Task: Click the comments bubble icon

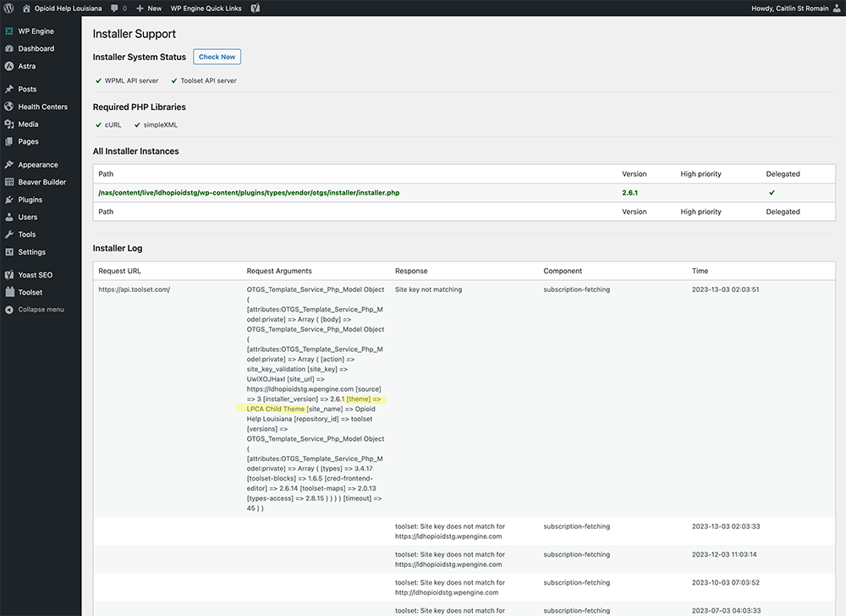Action: point(113,8)
